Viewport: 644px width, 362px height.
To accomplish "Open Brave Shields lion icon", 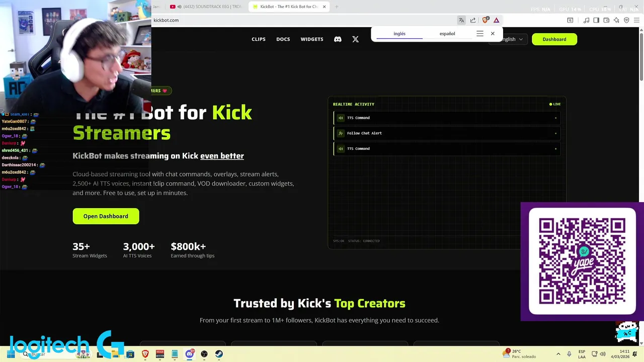I will pos(485,20).
